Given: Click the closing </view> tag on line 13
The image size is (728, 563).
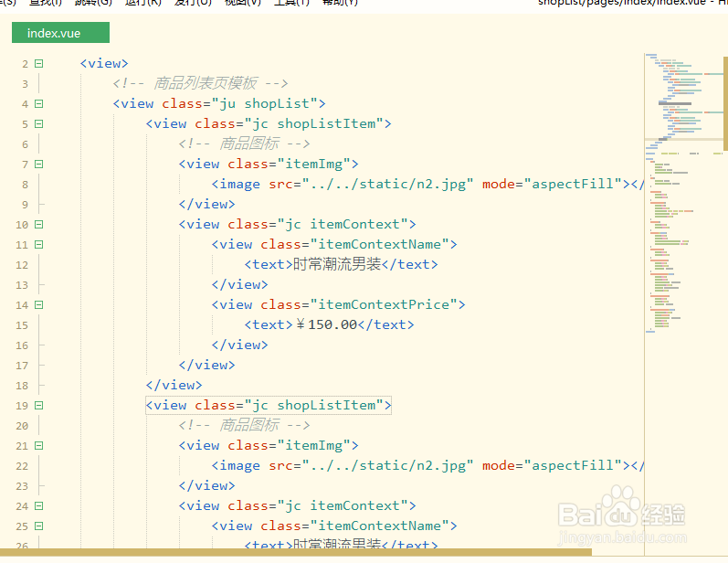Looking at the screenshot, I should coord(239,284).
